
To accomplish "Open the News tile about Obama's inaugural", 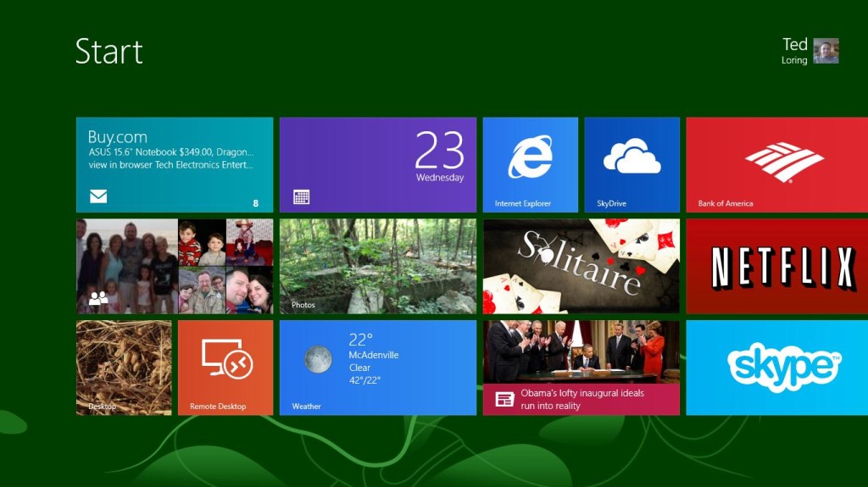I will pos(581,368).
